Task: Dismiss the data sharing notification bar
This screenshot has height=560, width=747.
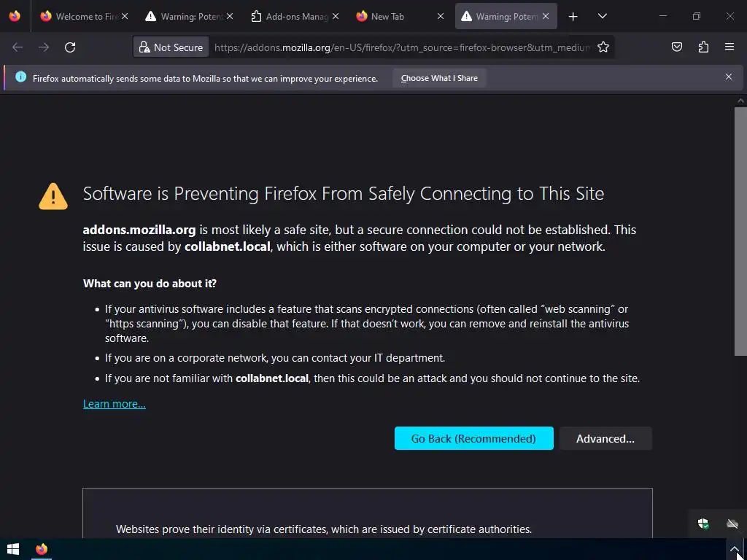Action: pyautogui.click(x=728, y=77)
